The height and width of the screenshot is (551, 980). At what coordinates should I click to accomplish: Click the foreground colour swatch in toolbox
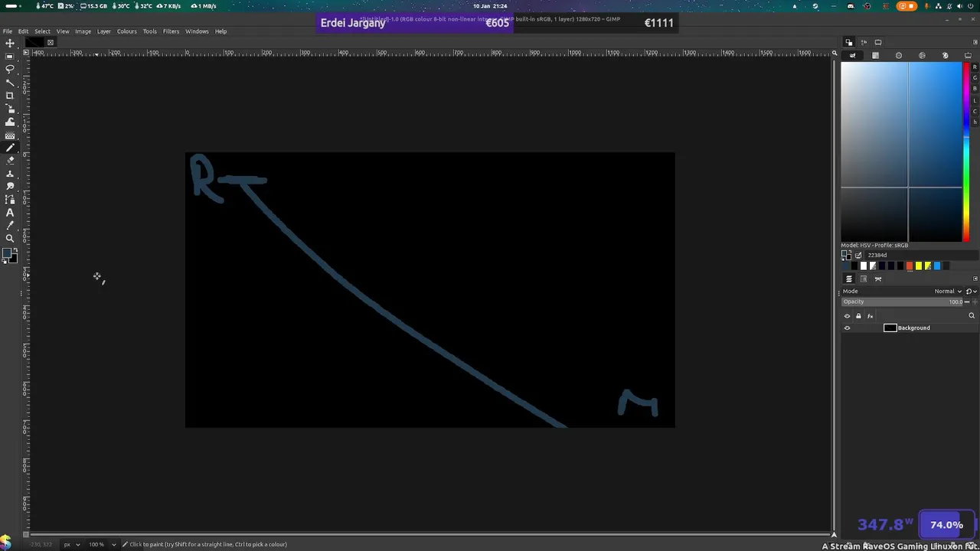tap(7, 253)
